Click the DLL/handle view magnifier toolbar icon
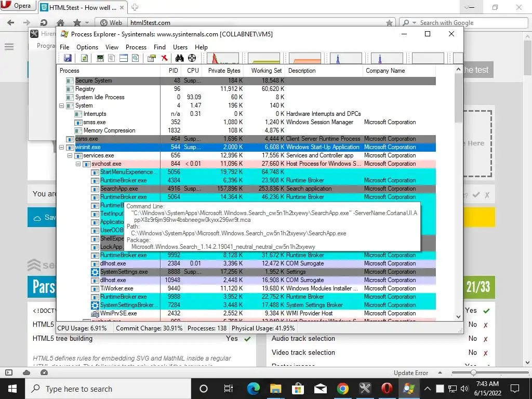This screenshot has height=399, width=532. click(136, 58)
